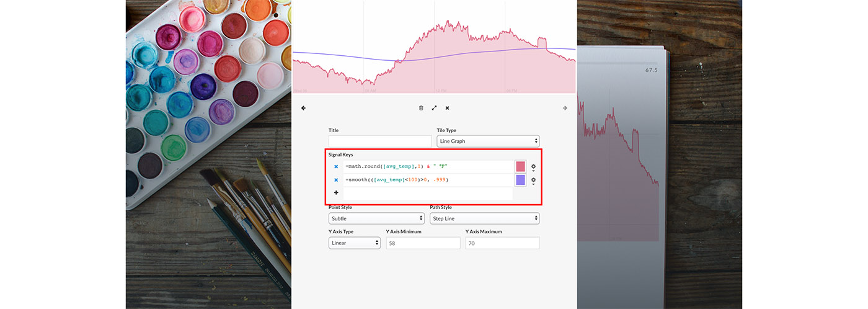Focus the Title input field
This screenshot has width=868, height=309.
coord(379,141)
